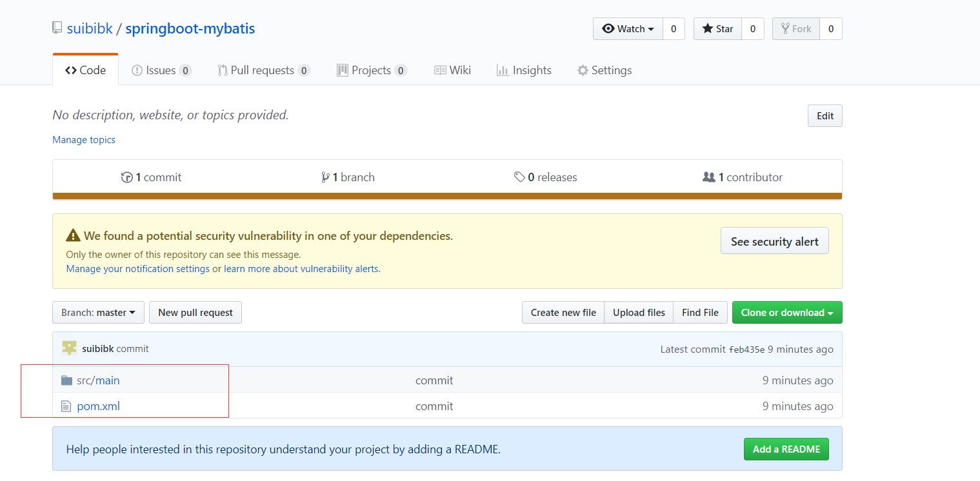
Task: Click the fork count next to Fork
Action: [x=831, y=28]
